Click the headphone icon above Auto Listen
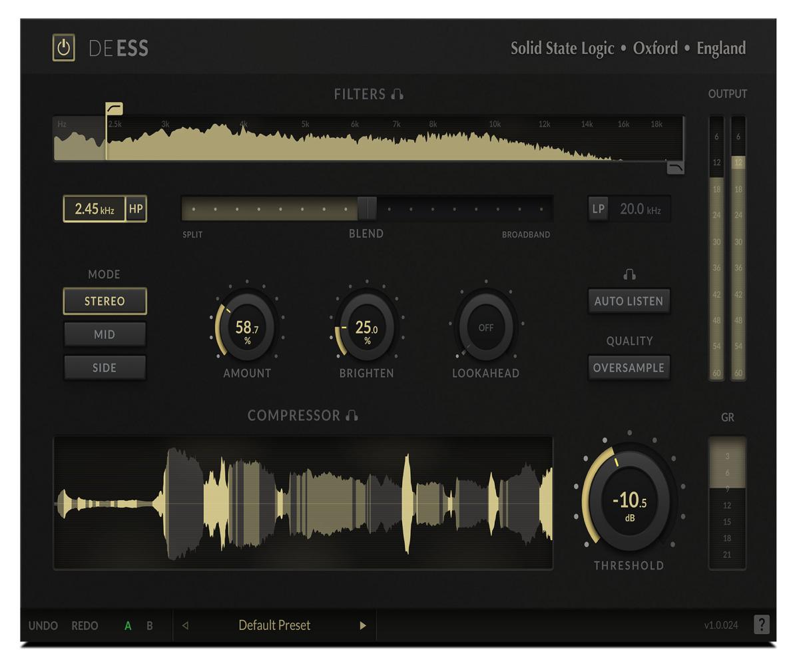799x672 pixels. [x=629, y=274]
